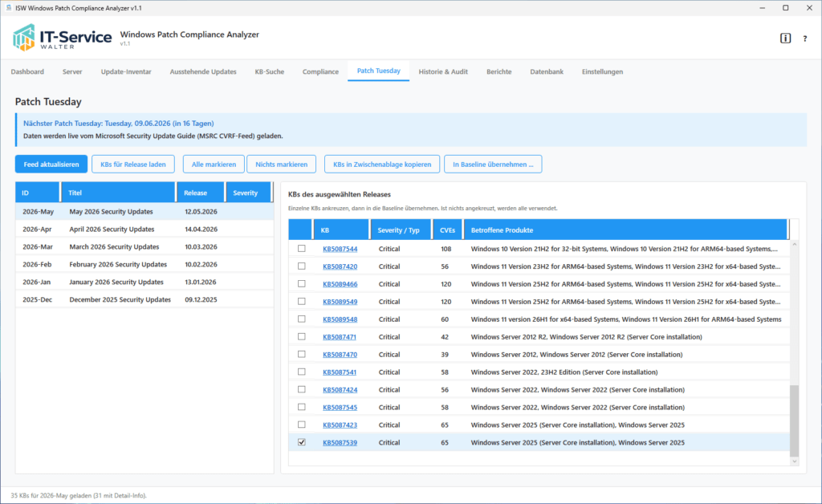Open the KB5087471 link
Image resolution: width=822 pixels, height=504 pixels.
tap(340, 337)
